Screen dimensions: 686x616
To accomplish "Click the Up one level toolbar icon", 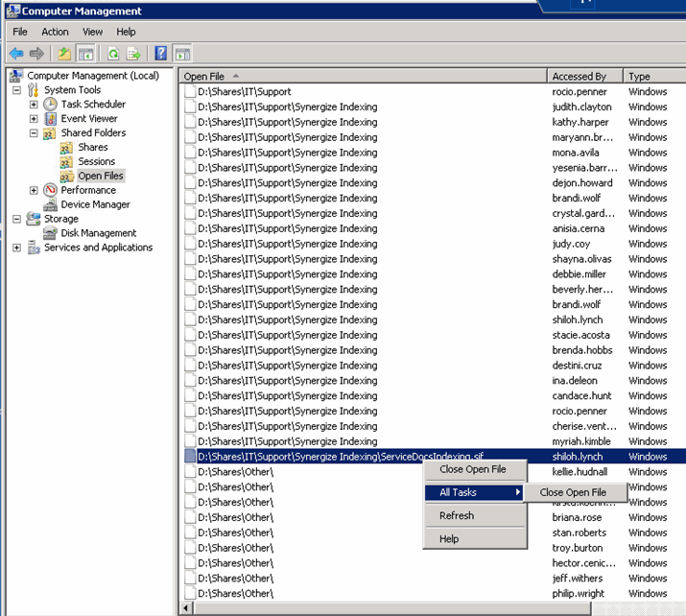I will pyautogui.click(x=64, y=54).
